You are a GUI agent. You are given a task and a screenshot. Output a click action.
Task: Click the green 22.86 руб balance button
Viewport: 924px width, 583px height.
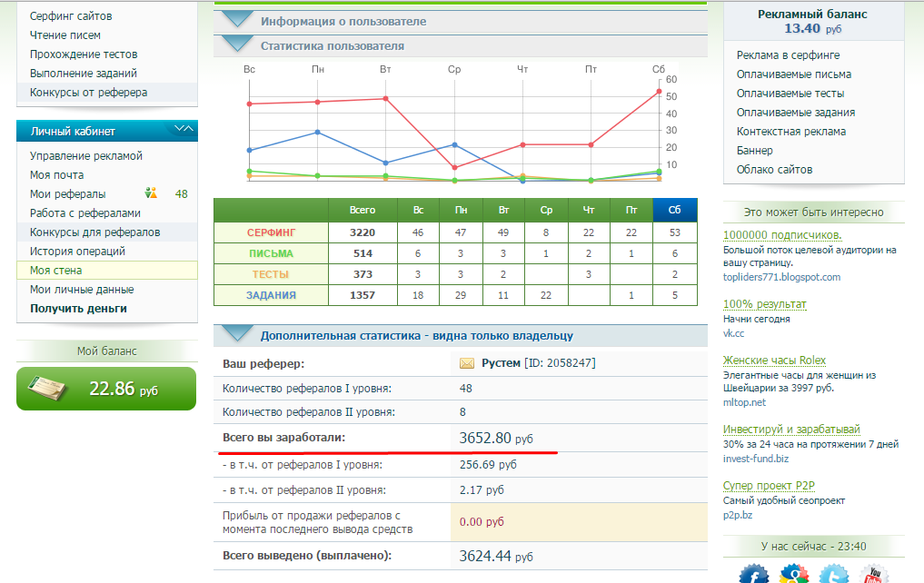tap(106, 389)
